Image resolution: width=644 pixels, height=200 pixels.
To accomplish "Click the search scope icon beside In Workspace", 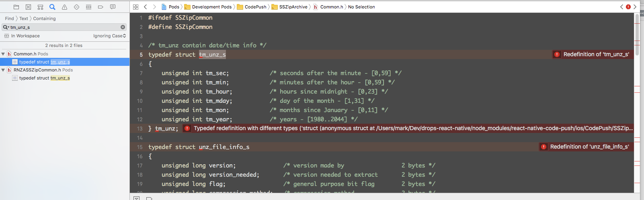I will 6,36.
